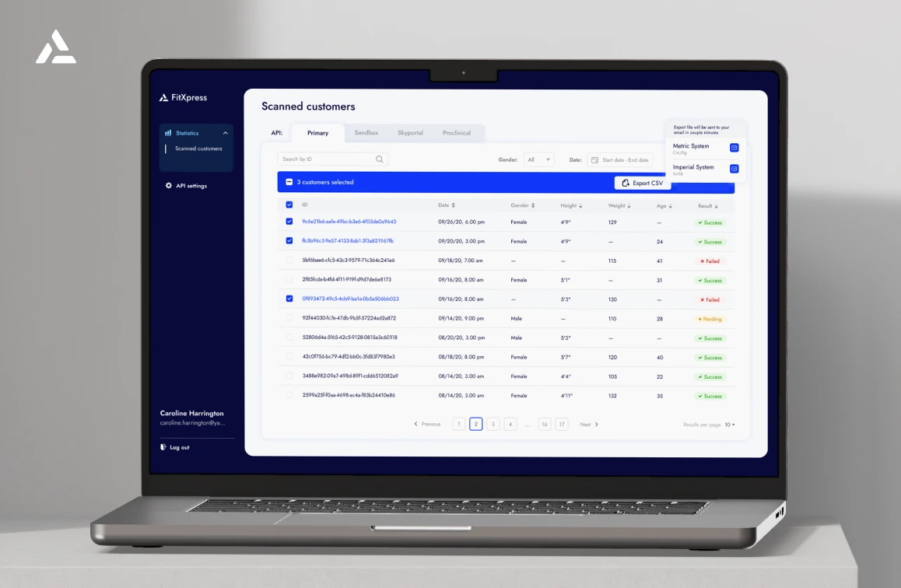Go to the Previous page
This screenshot has height=588, width=901.
[x=427, y=425]
